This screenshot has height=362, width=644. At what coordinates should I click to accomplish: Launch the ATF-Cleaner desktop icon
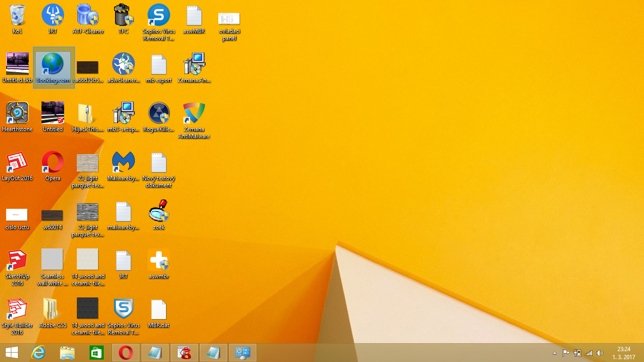coord(88,16)
